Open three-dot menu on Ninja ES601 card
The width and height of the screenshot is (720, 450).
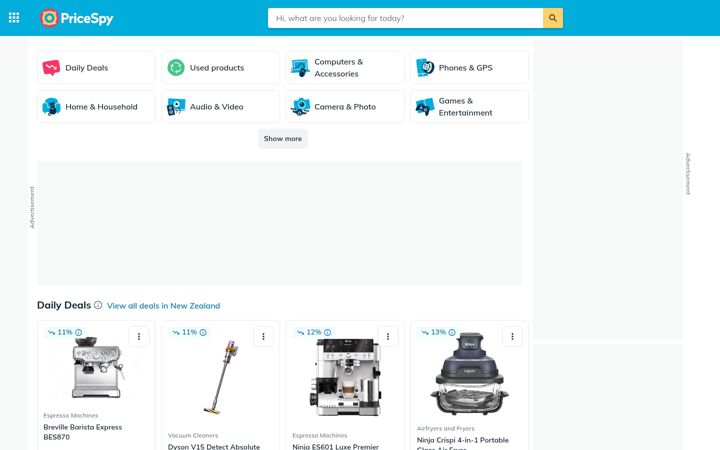(x=388, y=337)
